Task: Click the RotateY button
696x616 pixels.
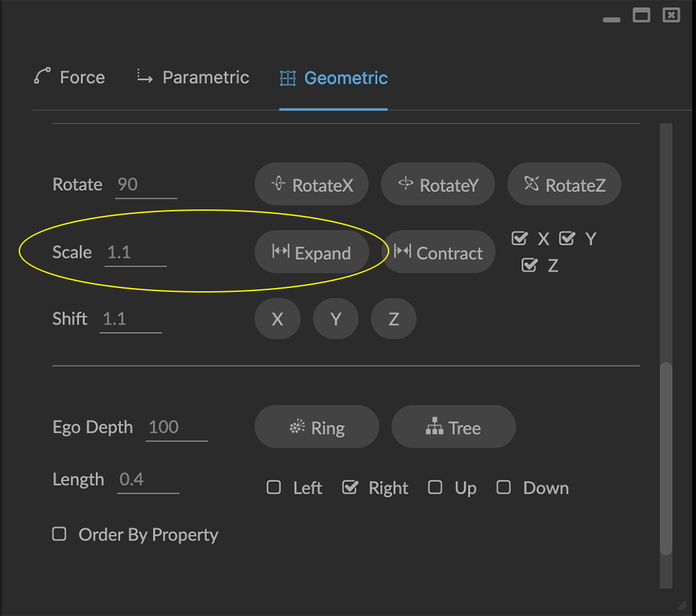Action: tap(438, 185)
